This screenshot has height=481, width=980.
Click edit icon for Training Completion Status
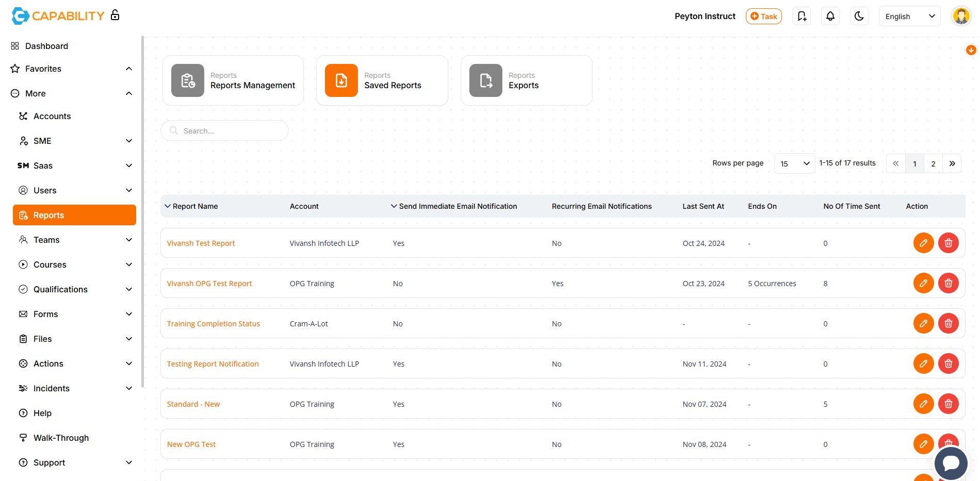coord(923,323)
